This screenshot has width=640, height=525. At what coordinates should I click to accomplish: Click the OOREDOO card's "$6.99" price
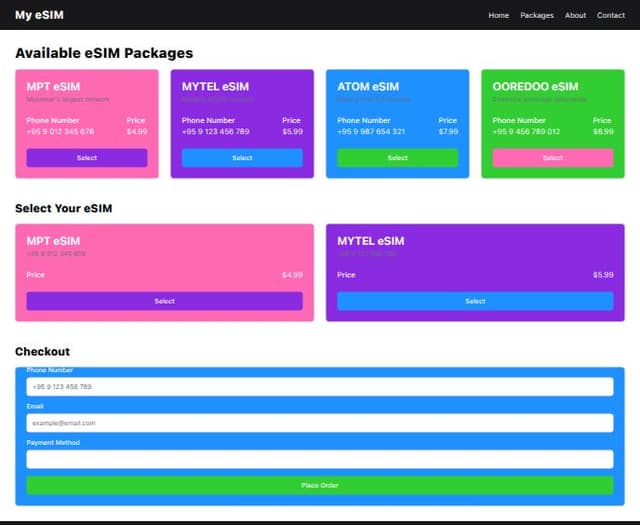pos(603,131)
